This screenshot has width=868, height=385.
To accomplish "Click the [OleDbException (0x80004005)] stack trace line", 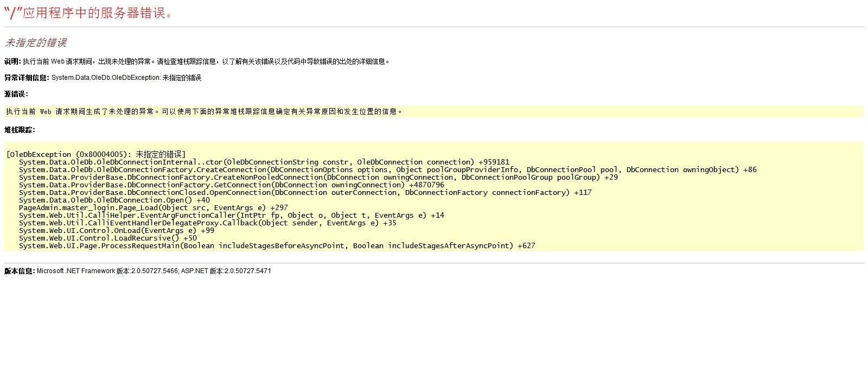I will point(96,154).
